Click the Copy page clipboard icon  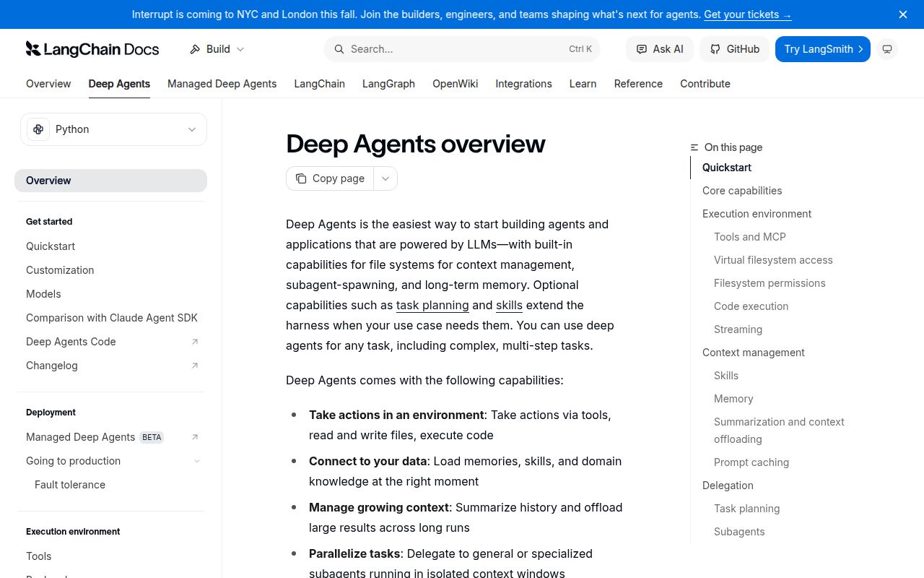pos(301,178)
